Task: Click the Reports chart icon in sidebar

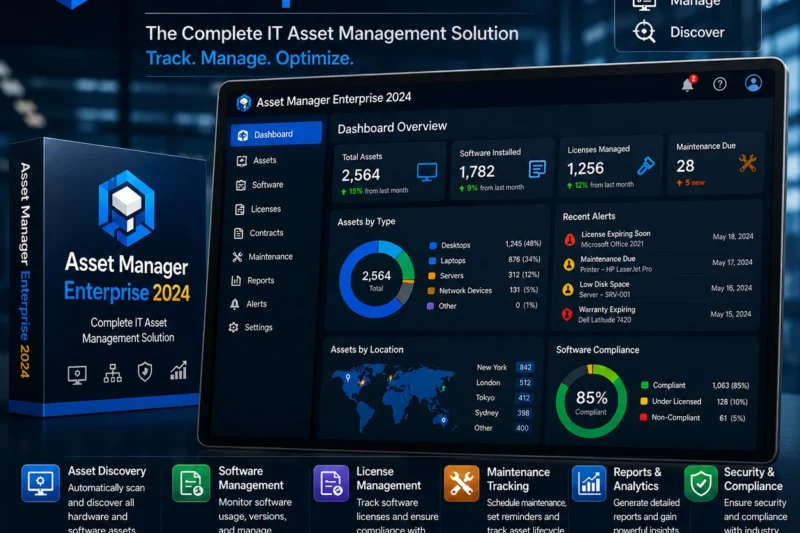Action: [x=236, y=280]
